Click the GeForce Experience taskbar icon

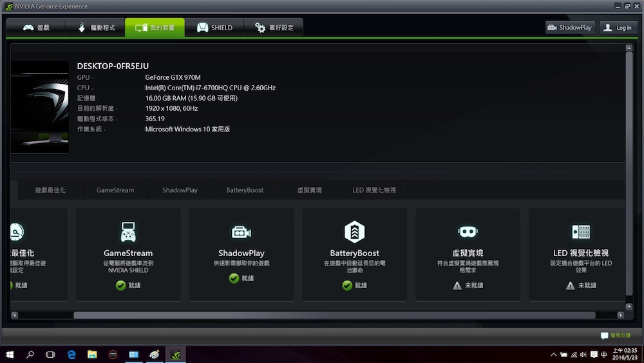(x=175, y=355)
